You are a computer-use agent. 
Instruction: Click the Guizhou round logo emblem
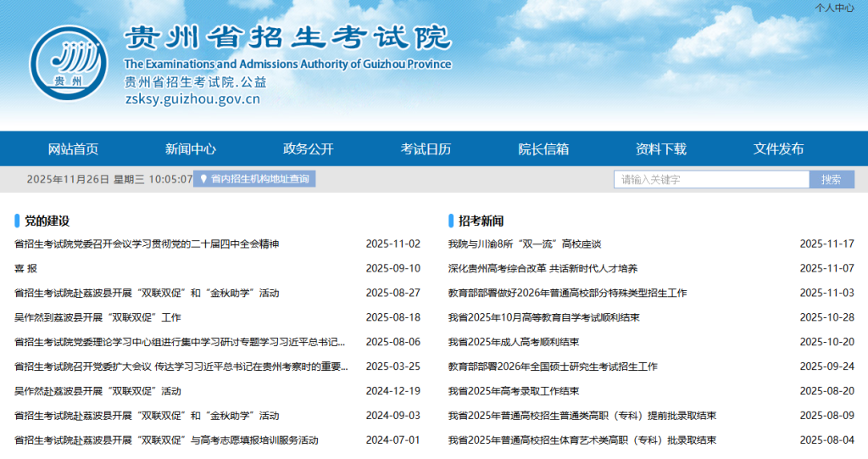point(69,63)
